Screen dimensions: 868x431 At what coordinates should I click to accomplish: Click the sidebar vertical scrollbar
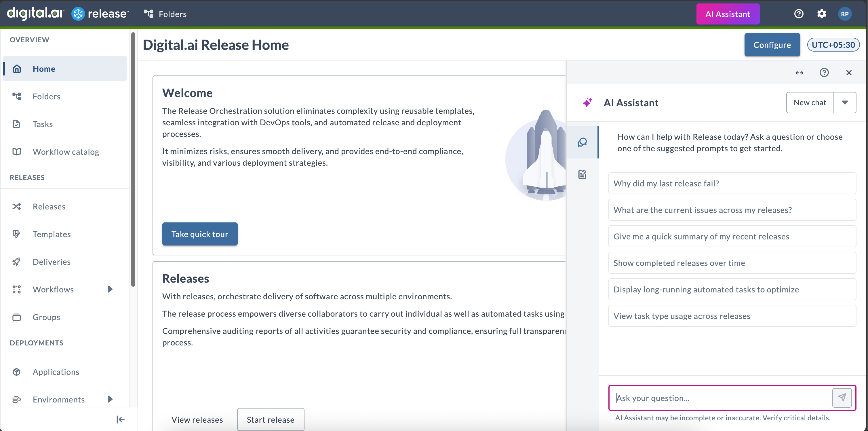click(133, 159)
